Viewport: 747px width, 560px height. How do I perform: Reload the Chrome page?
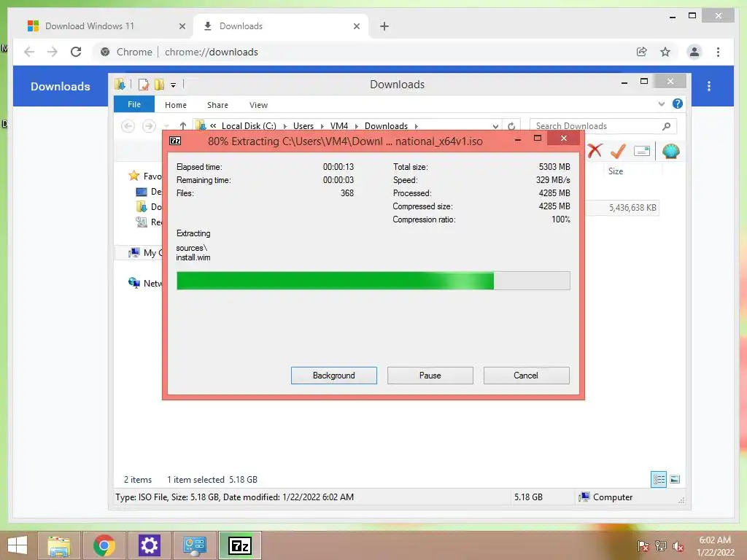point(76,52)
